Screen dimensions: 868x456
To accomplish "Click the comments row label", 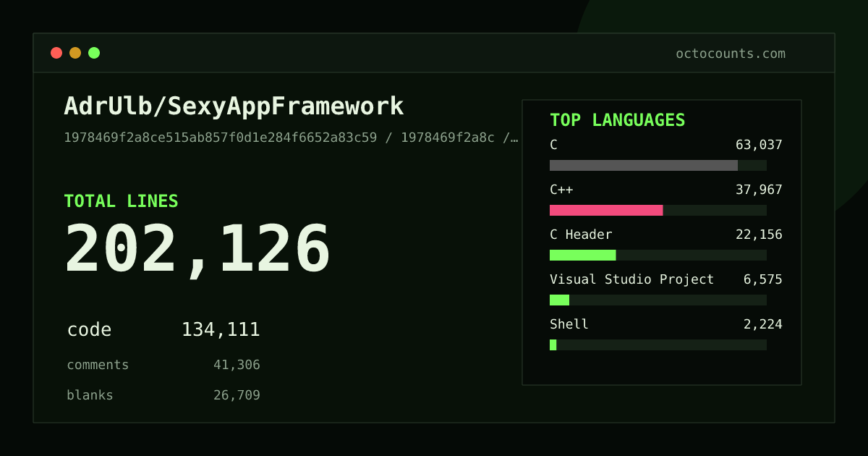I will pyautogui.click(x=98, y=365).
